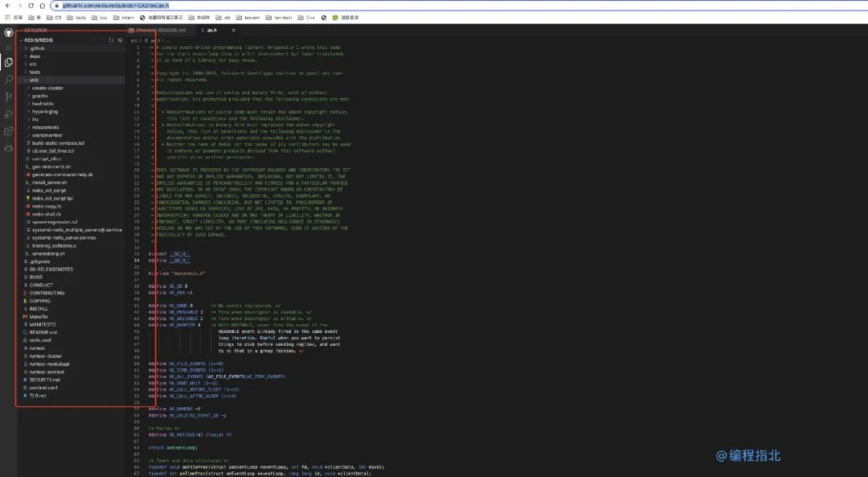Expand the create-cluster folder

pos(72,88)
